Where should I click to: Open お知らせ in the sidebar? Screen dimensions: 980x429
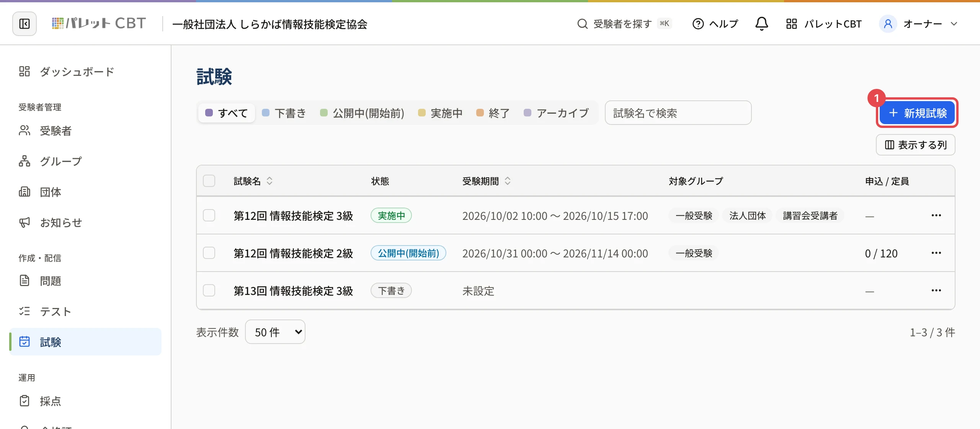click(x=85, y=223)
